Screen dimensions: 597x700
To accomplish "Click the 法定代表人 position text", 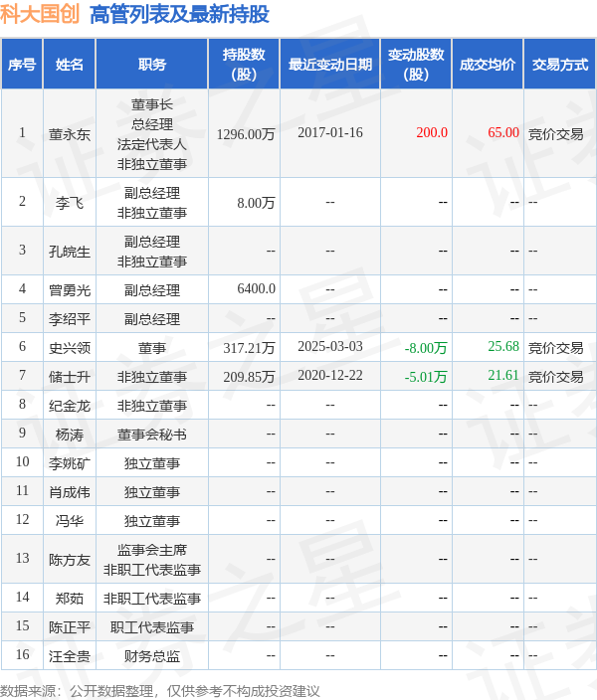I will [x=152, y=144].
